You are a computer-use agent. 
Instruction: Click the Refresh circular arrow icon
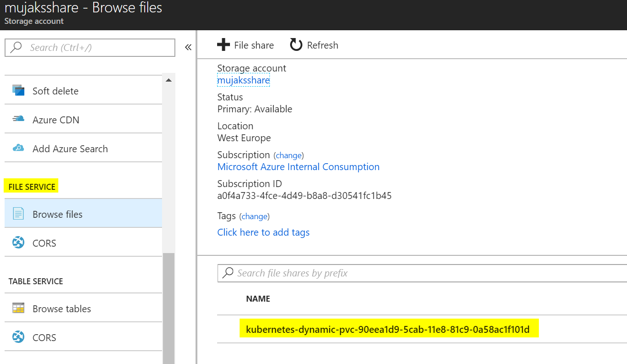[296, 45]
